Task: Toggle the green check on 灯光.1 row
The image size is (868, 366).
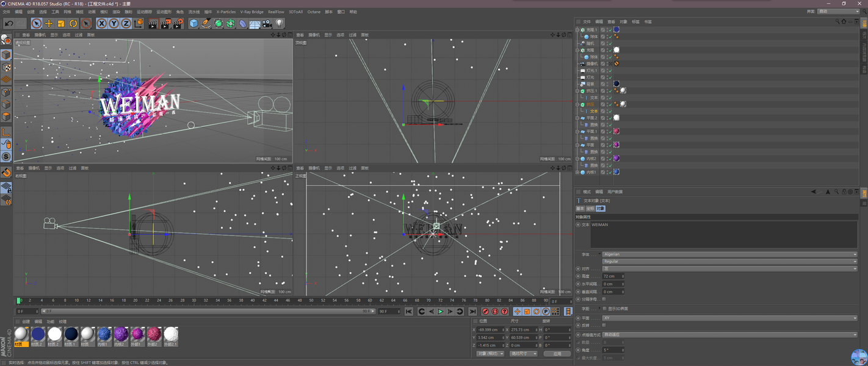Action: pyautogui.click(x=609, y=71)
